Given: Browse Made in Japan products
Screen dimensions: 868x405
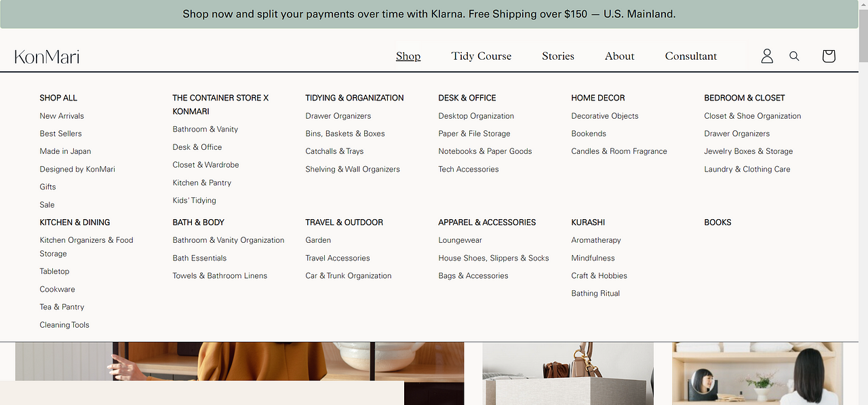Looking at the screenshot, I should pyautogui.click(x=65, y=151).
